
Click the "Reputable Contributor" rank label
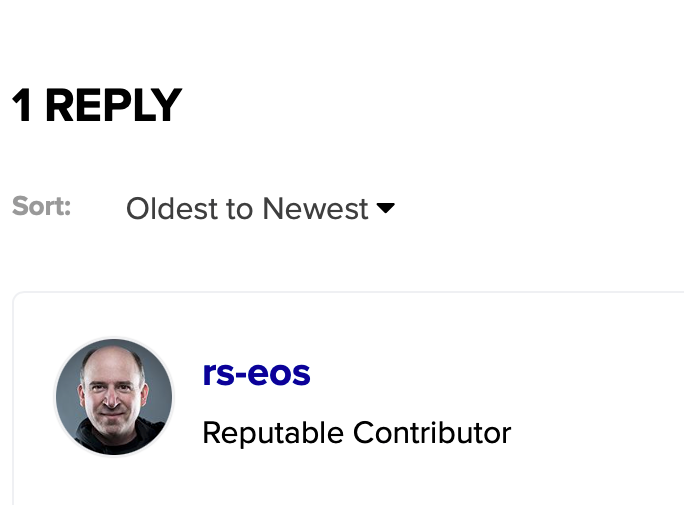(x=356, y=433)
